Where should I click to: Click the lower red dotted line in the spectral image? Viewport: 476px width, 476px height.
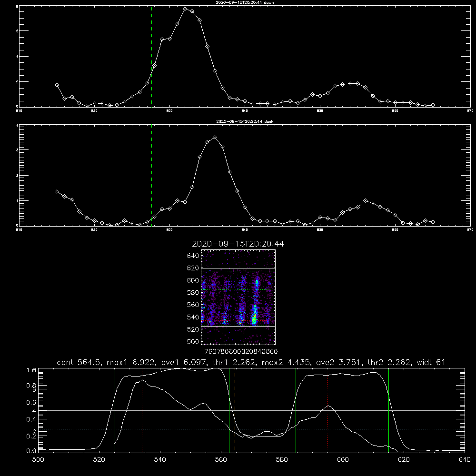[x=238, y=320]
